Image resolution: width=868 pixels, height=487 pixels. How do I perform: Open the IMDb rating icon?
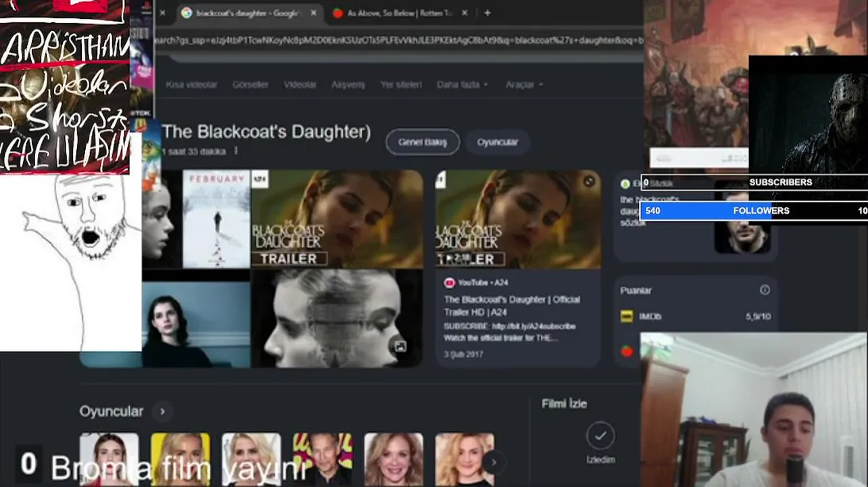coord(627,317)
